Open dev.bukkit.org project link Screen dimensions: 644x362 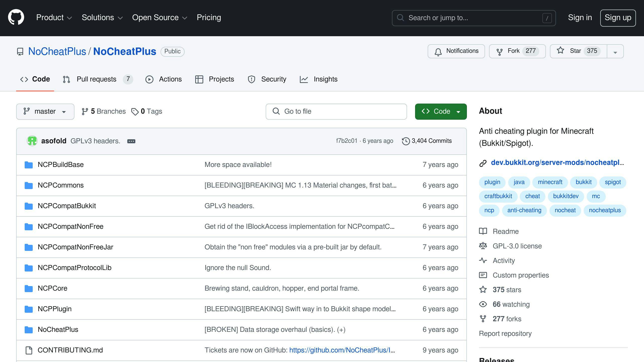point(557,163)
